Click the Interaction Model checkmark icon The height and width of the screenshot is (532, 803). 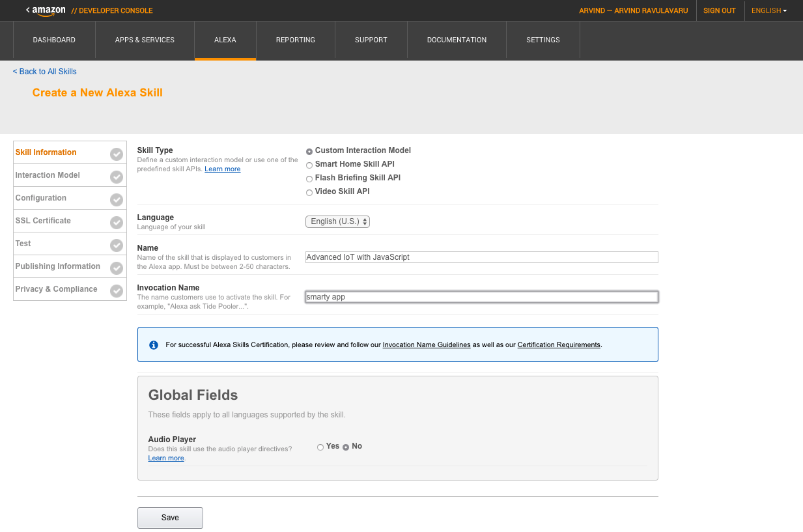(x=117, y=177)
